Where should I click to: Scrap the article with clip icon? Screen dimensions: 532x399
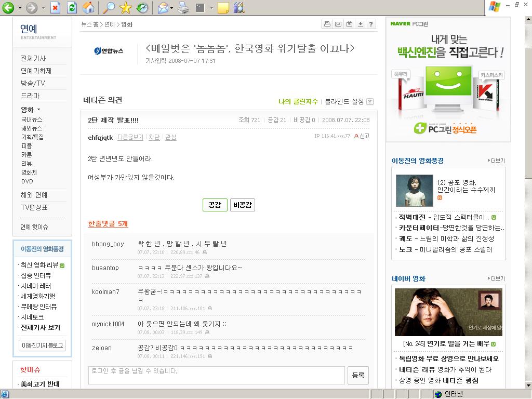coord(349,24)
